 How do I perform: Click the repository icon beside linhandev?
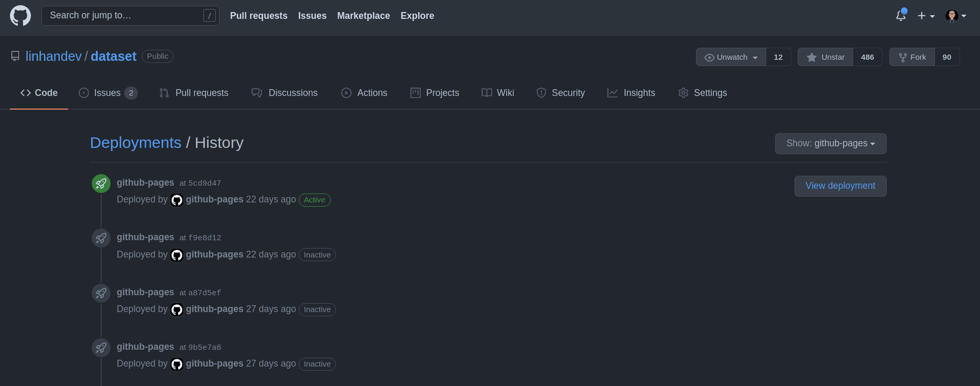[15, 56]
